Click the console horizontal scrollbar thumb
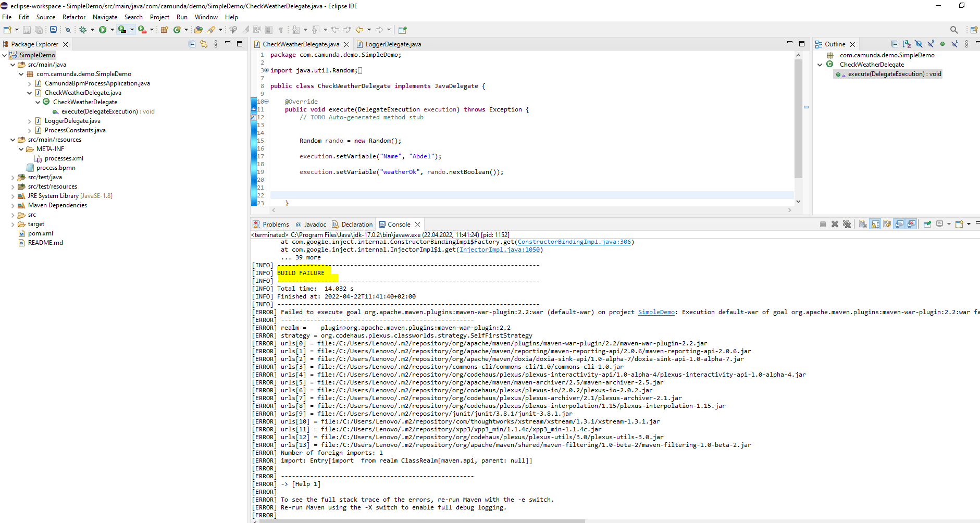The image size is (980, 523). [x=422, y=521]
